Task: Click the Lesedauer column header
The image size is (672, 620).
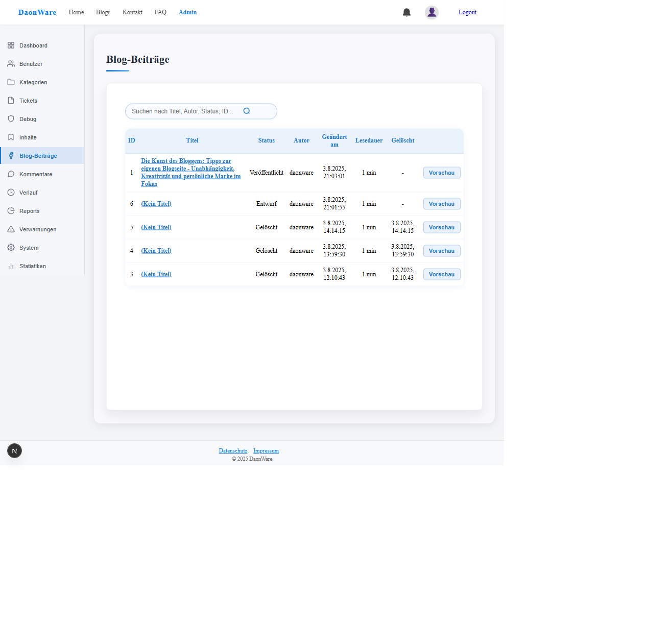Action: click(369, 140)
